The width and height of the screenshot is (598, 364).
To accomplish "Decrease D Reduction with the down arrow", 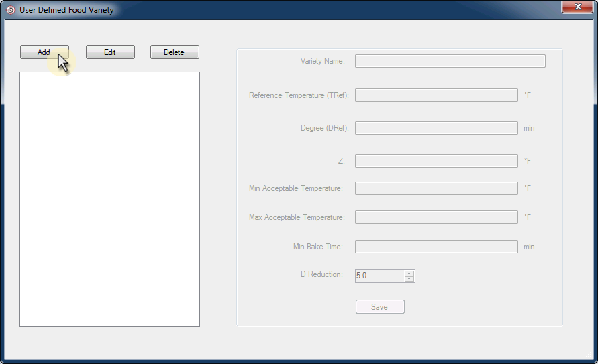I will (x=409, y=279).
